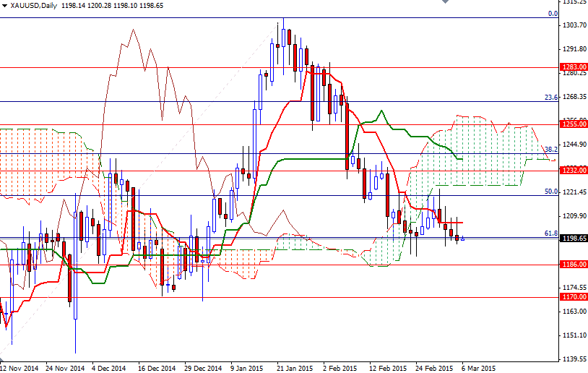Select the 1283.00 red price label
588x373 pixels.
574,67
